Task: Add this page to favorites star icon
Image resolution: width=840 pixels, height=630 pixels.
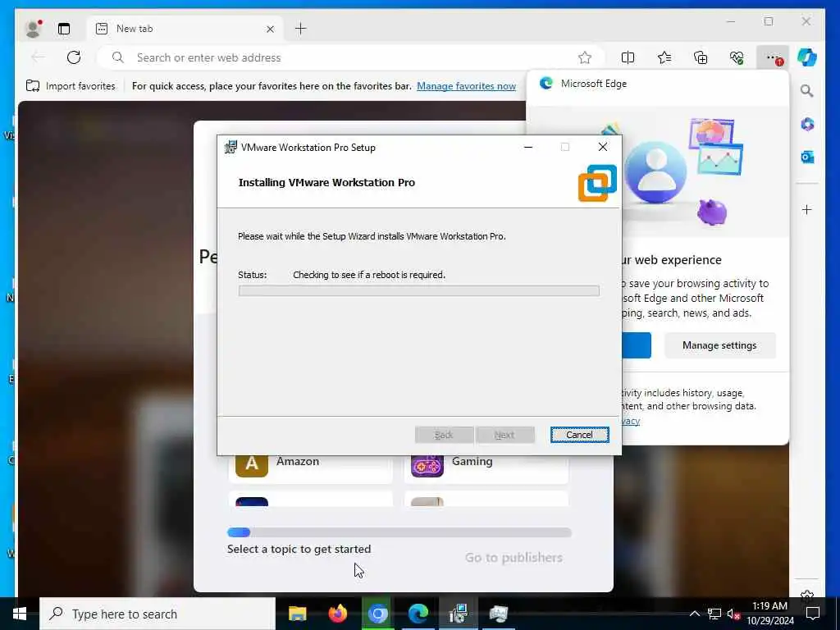Action: 584,57
